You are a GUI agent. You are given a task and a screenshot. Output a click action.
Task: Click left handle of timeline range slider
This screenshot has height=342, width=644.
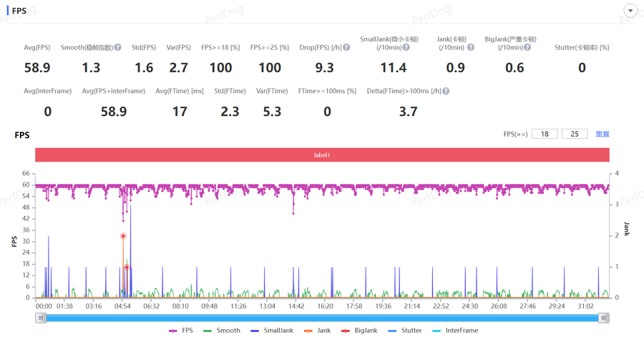coord(42,318)
